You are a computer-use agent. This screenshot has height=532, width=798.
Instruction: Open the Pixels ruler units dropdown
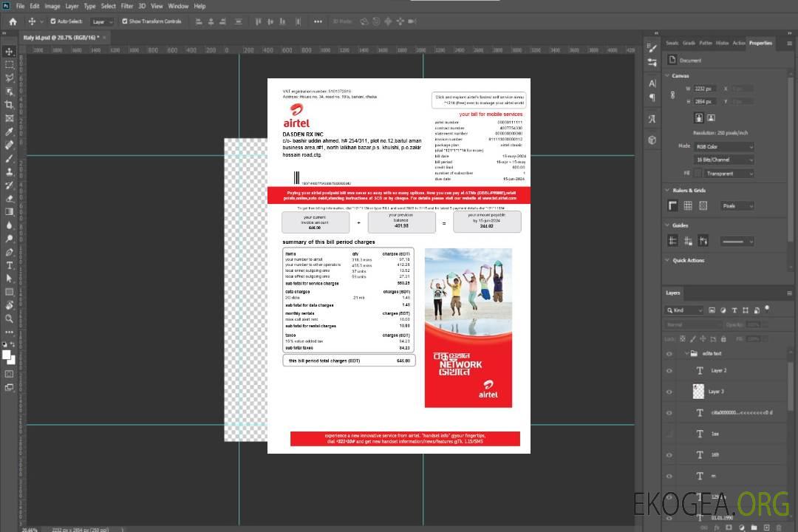pos(737,205)
